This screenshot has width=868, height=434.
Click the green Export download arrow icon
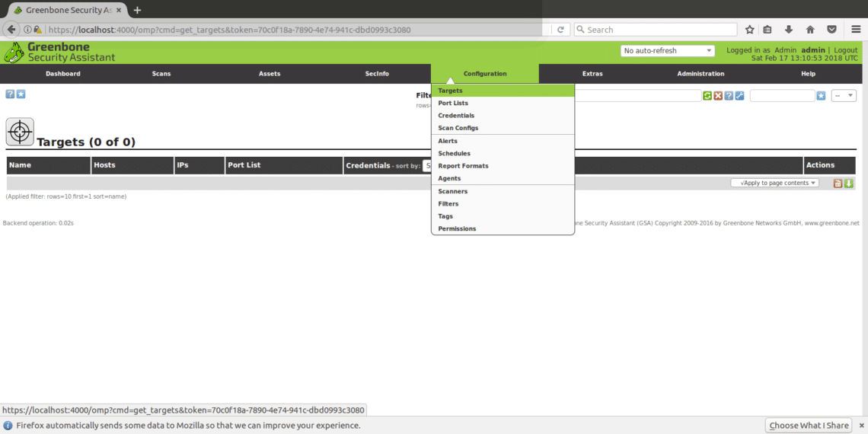[x=849, y=183]
